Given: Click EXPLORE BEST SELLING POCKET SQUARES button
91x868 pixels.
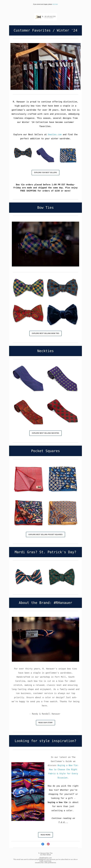Looking at the screenshot, I should pos(45,534).
